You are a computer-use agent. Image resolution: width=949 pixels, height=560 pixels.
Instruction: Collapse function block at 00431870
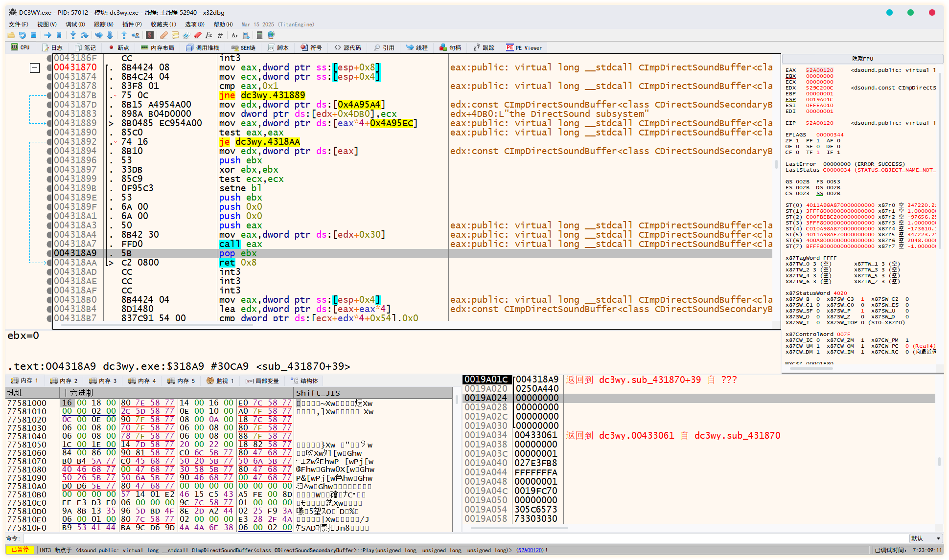click(x=35, y=68)
